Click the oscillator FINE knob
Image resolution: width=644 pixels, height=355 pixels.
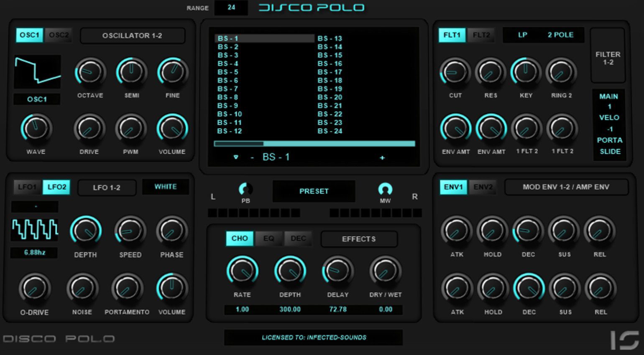pyautogui.click(x=172, y=72)
